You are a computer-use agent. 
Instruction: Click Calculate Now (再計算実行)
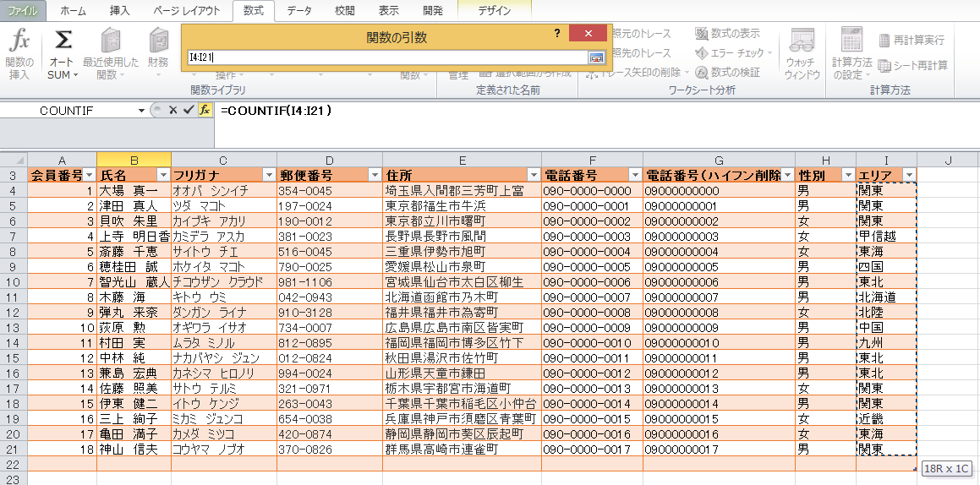point(912,40)
